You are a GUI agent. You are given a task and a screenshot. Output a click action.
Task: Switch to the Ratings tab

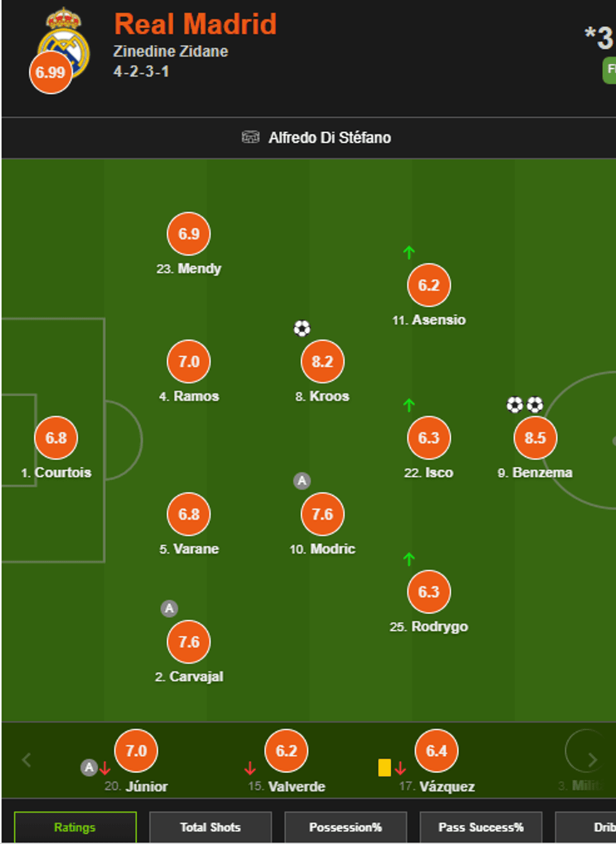pos(75,827)
